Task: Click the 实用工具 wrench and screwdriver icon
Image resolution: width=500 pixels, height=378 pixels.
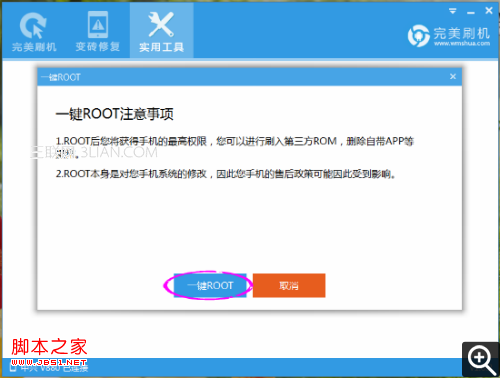Action: 161,24
